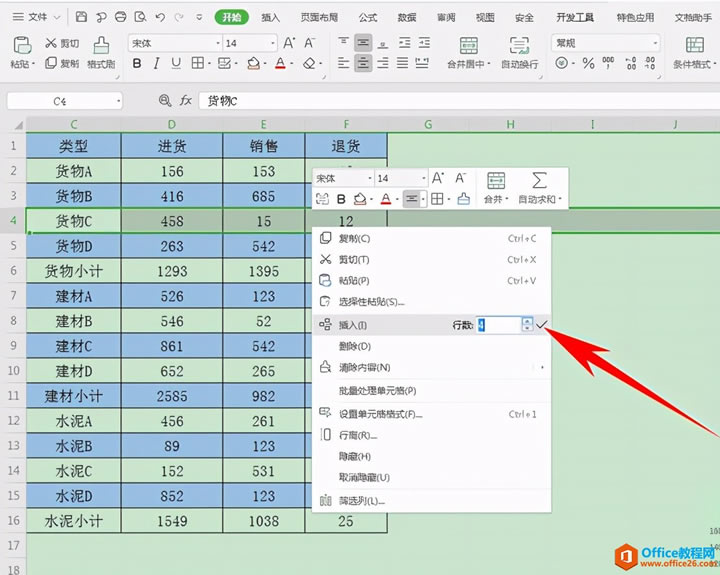
Task: Click the Conditional Formatting (条件格式) icon
Action: click(x=694, y=45)
